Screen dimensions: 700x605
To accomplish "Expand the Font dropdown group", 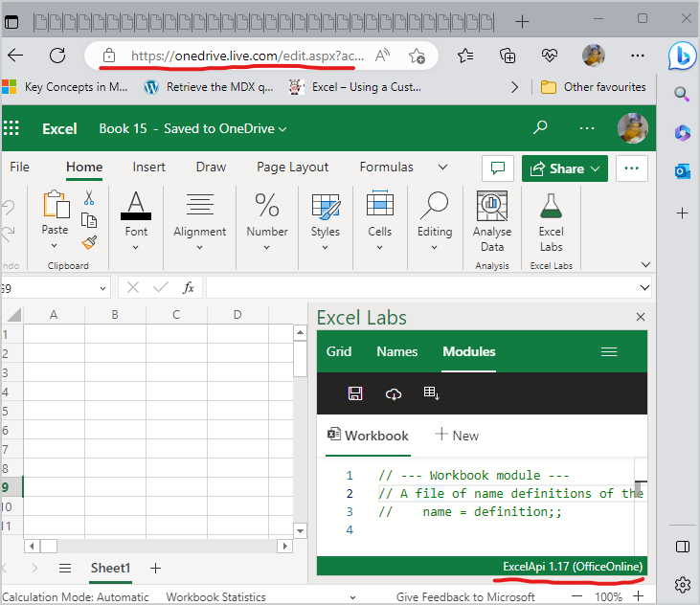I will point(136,247).
